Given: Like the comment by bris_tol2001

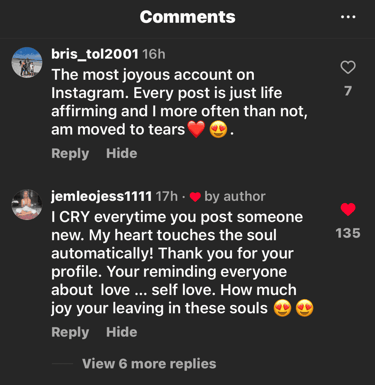Looking at the screenshot, I should pyautogui.click(x=348, y=67).
